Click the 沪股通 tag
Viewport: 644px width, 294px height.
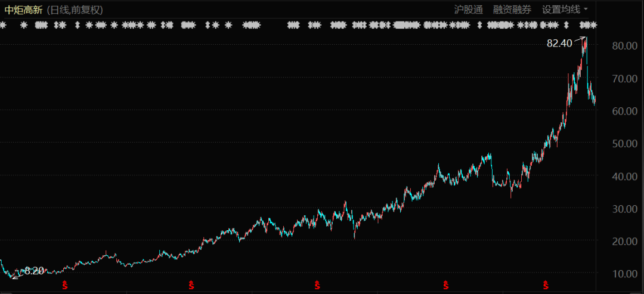pos(468,9)
